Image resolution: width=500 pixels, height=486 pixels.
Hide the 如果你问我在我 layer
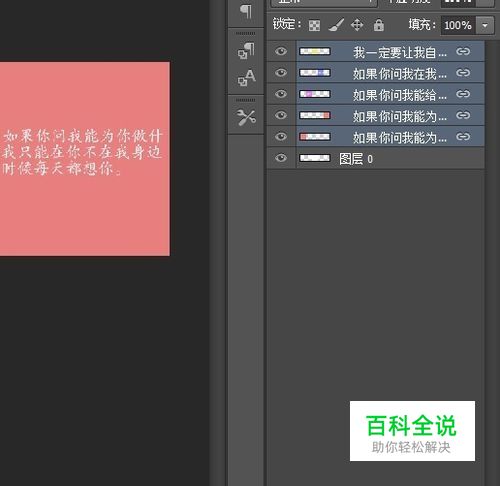click(x=281, y=72)
